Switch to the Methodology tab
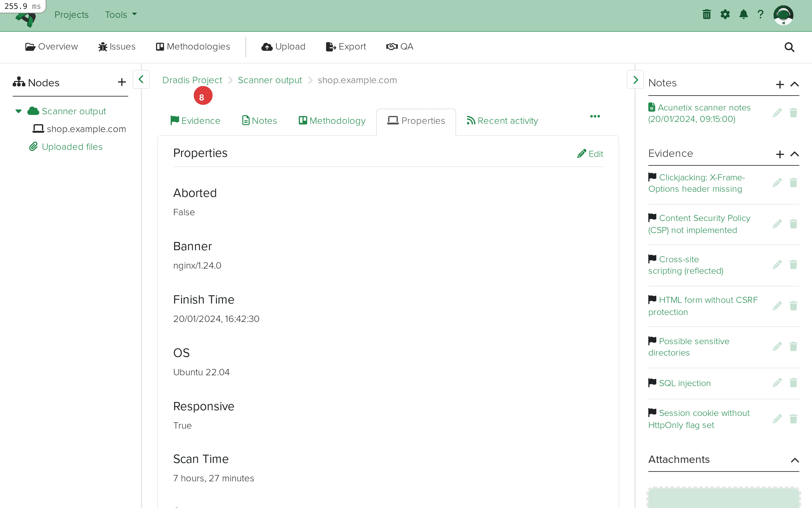Viewport: 812px width, 508px height. tap(332, 121)
